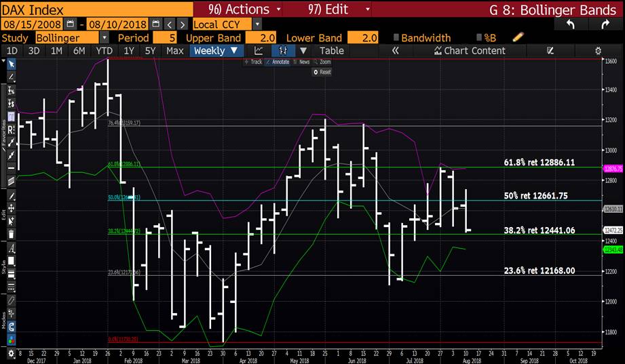Toggle the color fill style swatch

11,261
